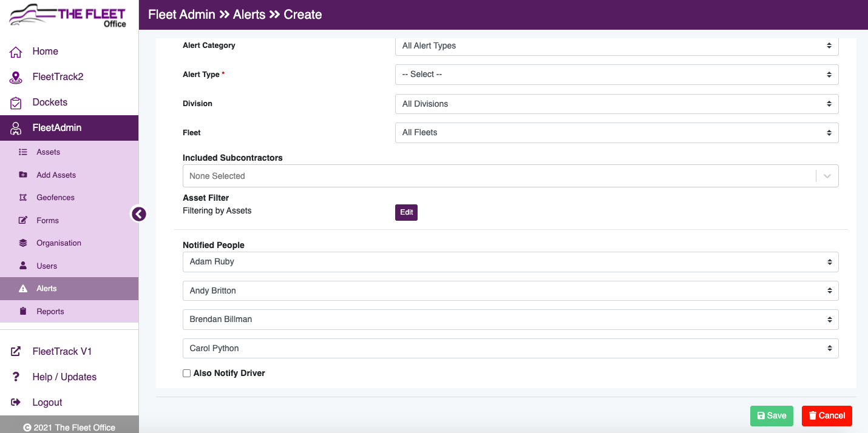Click the Dockets clipboard icon
Viewport: 868px width, 433px height.
pyautogui.click(x=16, y=102)
